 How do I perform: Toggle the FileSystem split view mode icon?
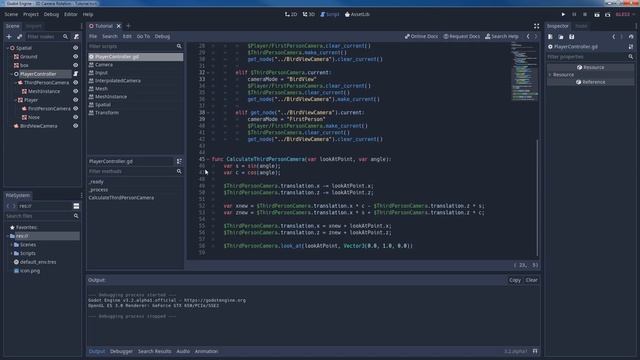[x=76, y=206]
